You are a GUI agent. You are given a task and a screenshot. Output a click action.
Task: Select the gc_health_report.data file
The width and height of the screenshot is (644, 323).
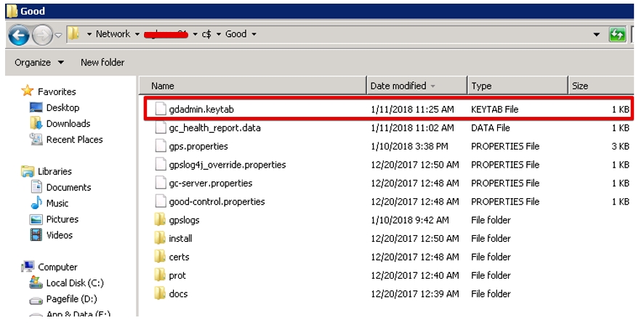pos(214,128)
